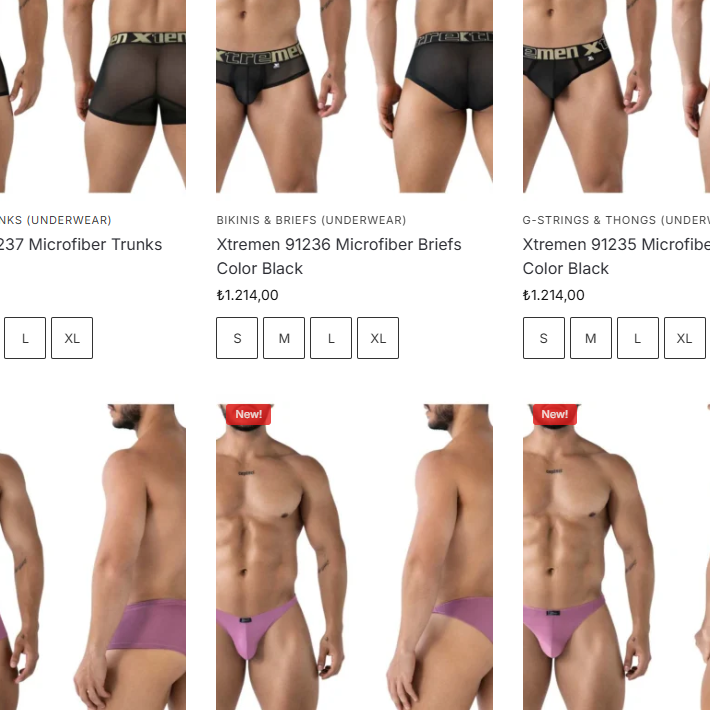Choose size M for Xtremen 91235 product

(591, 338)
